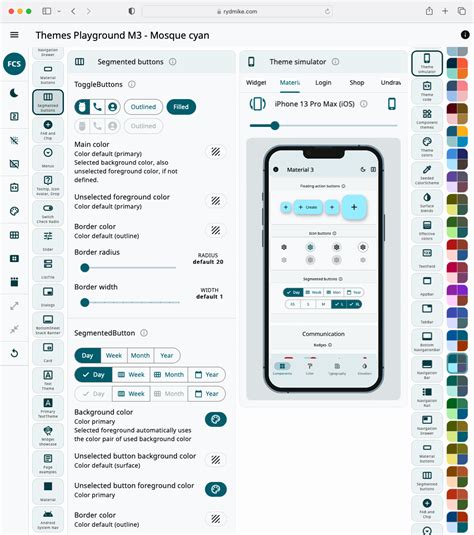The image size is (474, 535).
Task: Select Week in the SegmentedButton
Action: [x=114, y=356]
